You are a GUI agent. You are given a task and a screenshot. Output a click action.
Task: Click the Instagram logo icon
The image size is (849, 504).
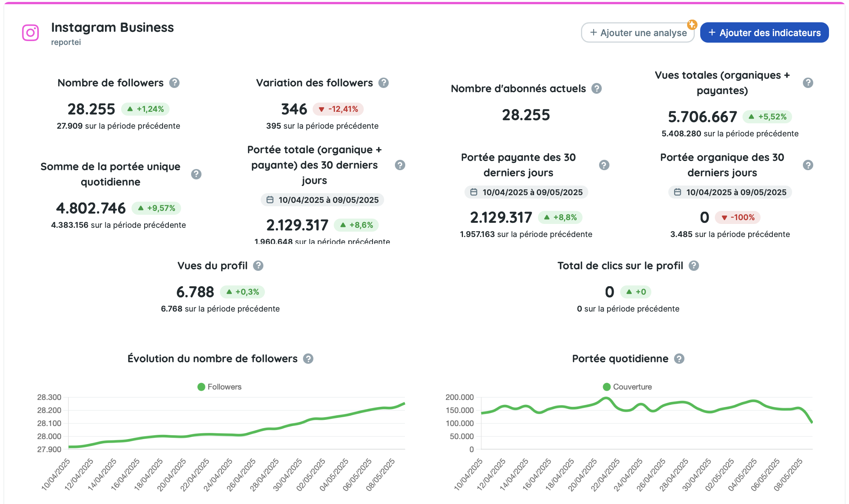click(30, 33)
